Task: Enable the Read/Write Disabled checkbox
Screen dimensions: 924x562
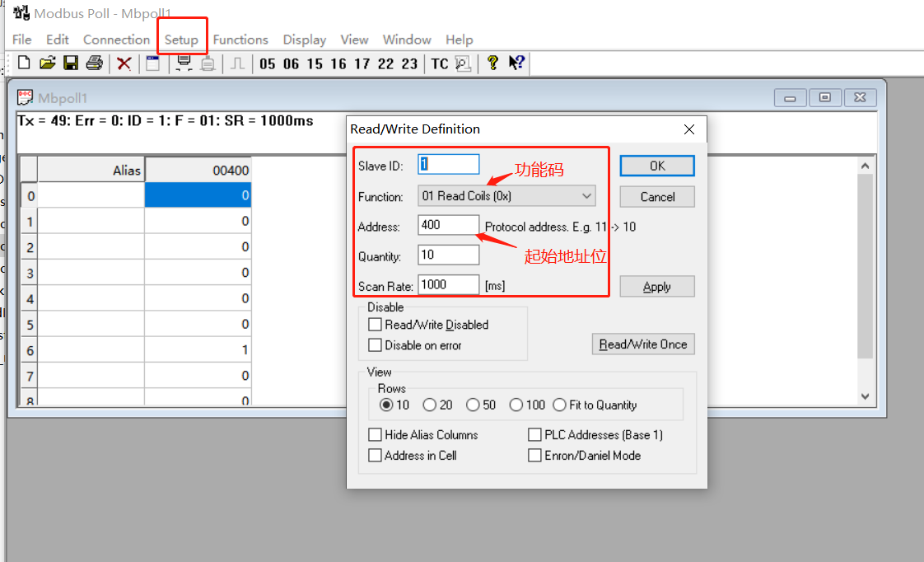Action: [x=376, y=325]
